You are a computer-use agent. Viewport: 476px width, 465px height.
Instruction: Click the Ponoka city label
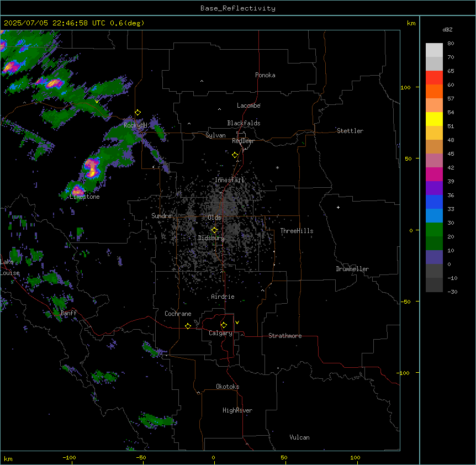pyautogui.click(x=265, y=75)
